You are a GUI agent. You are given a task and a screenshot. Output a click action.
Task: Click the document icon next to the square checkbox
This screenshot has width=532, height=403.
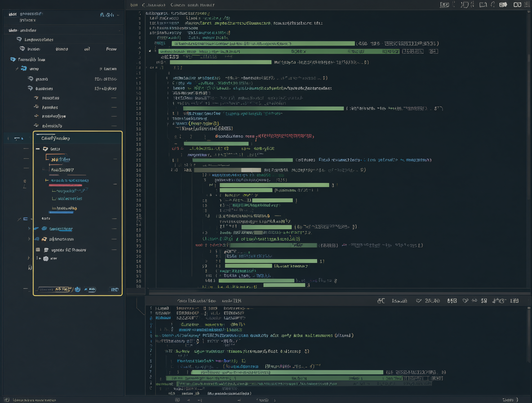[x=46, y=250]
